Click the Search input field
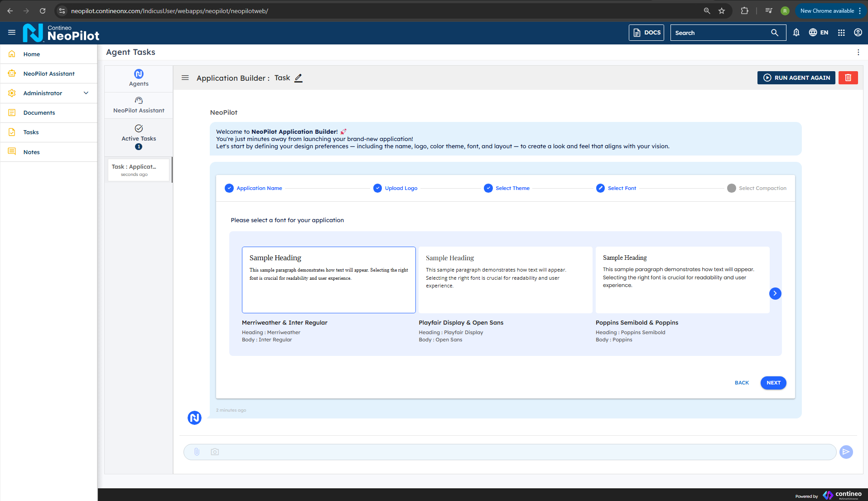This screenshot has width=868, height=501. pos(722,33)
